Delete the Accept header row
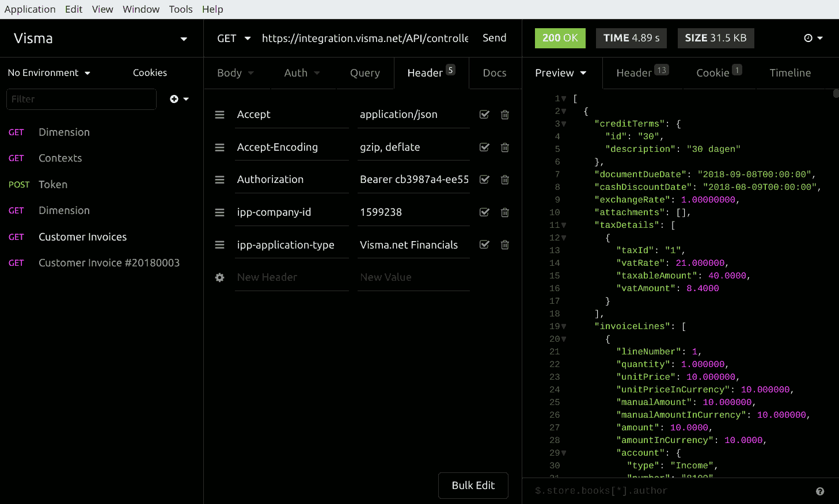This screenshot has width=839, height=504. point(505,114)
